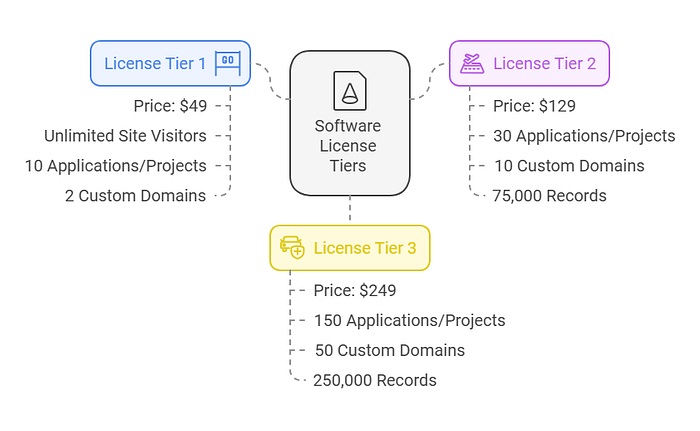Image resolution: width=700 pixels, height=431 pixels.
Task: Click the Software License Tiers center node
Action: tap(350, 123)
